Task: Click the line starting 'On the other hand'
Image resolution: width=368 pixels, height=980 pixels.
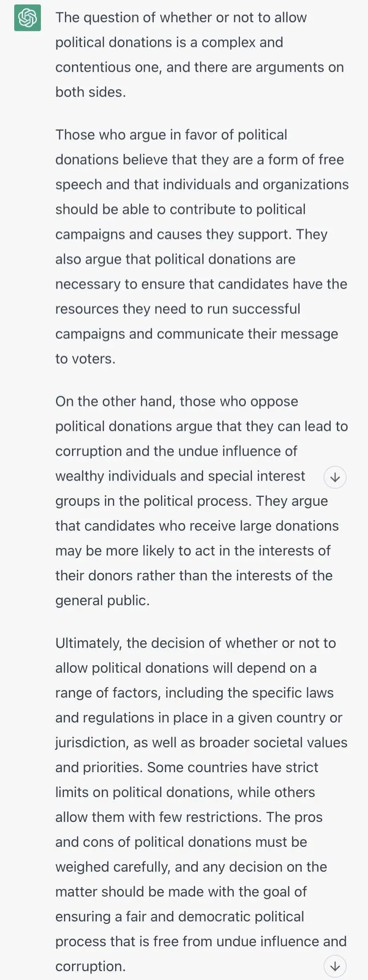Action: [x=177, y=401]
